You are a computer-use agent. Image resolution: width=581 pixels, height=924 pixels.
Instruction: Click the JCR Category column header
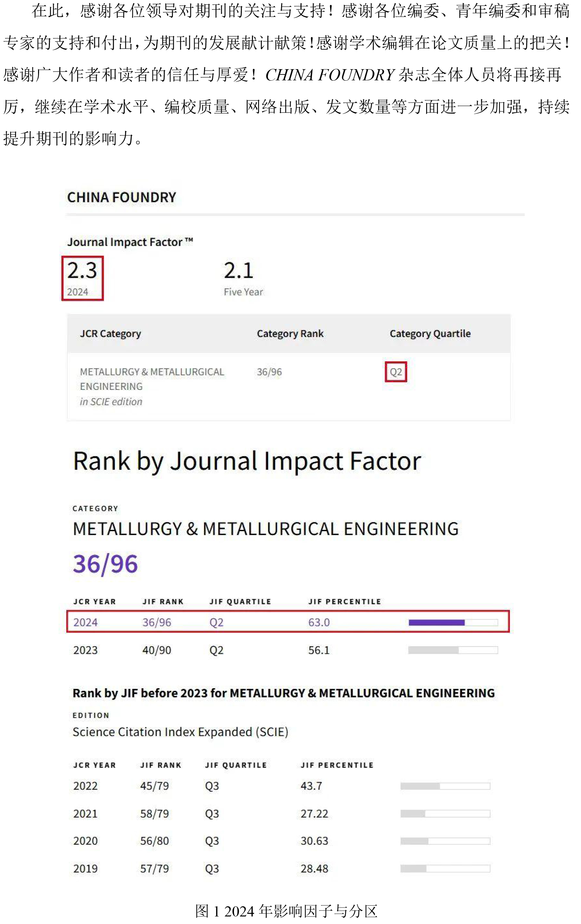[x=111, y=333]
